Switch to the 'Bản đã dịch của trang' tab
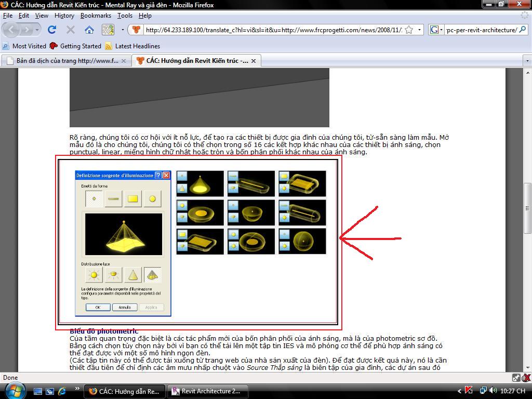Screen dimensions: 532x399 [x=67, y=61]
